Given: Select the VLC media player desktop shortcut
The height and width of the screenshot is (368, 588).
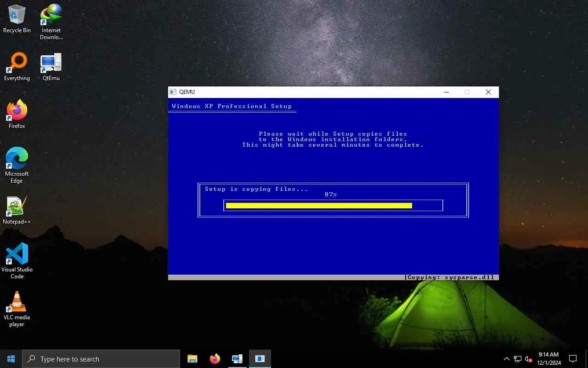Looking at the screenshot, I should pos(17,309).
